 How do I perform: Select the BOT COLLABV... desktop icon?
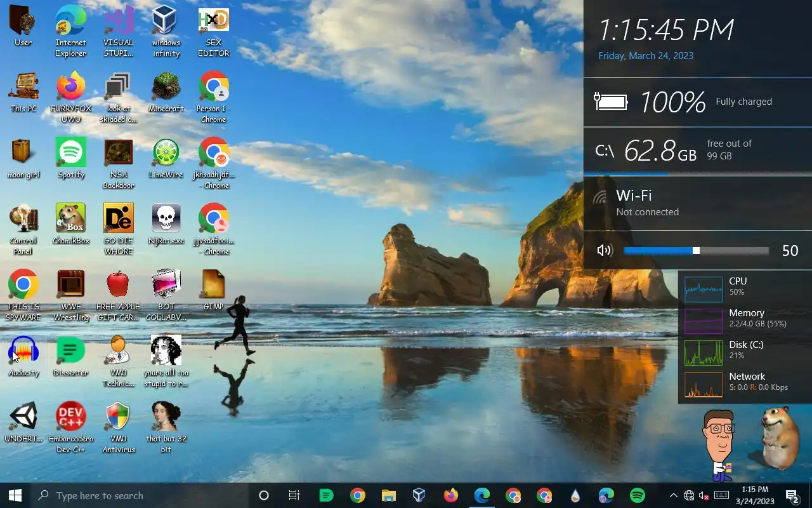166,295
